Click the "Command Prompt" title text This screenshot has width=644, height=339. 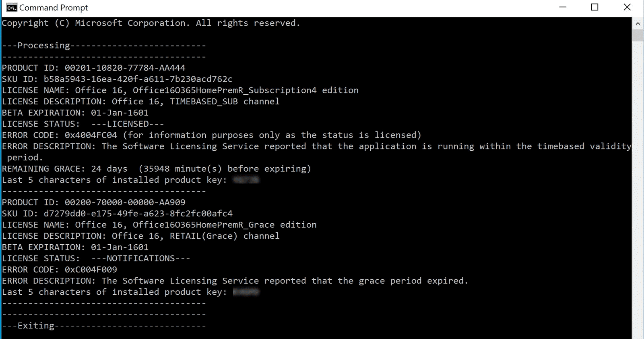coord(54,8)
